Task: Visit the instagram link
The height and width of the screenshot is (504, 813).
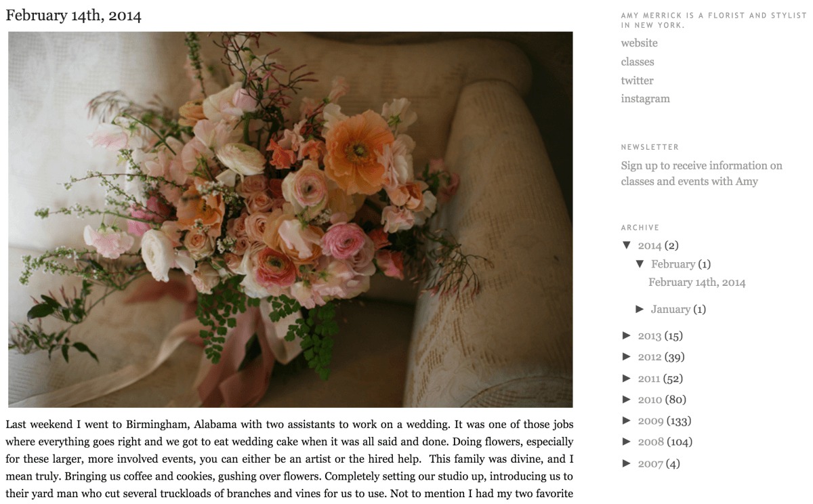Action: pyautogui.click(x=645, y=99)
